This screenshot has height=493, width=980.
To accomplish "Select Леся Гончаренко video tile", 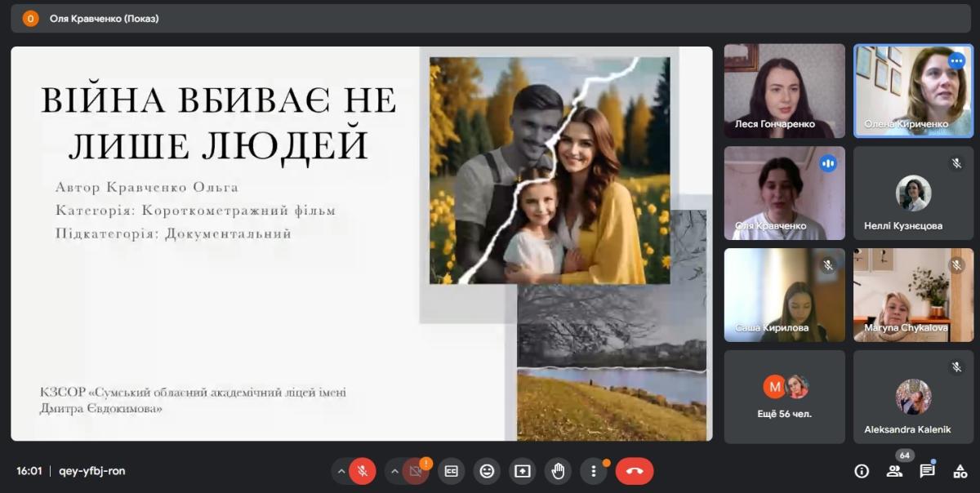I will click(784, 90).
